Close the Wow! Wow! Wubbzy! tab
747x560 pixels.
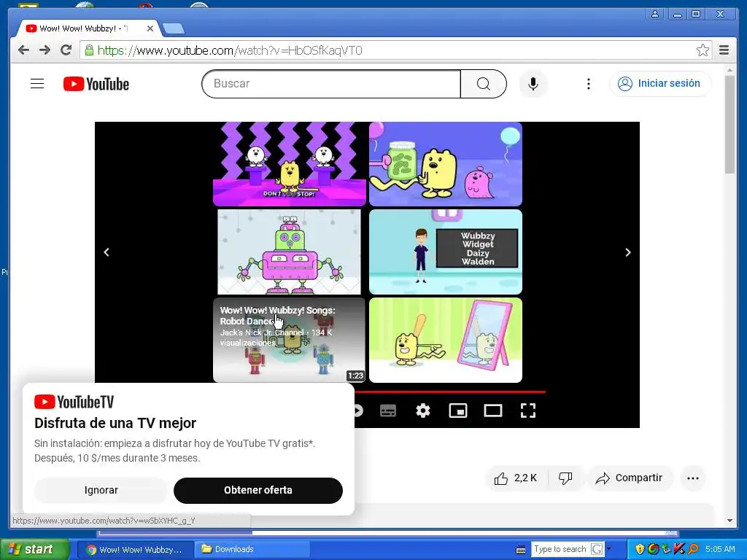pos(150,28)
